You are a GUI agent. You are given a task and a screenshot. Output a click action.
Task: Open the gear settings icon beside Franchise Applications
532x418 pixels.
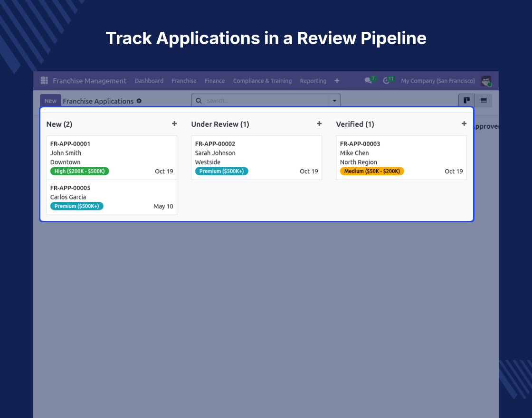139,101
